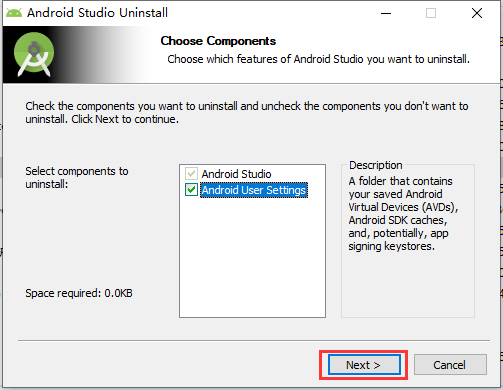Close the uninstall dialog with the X
This screenshot has height=390, width=503.
click(x=477, y=13)
